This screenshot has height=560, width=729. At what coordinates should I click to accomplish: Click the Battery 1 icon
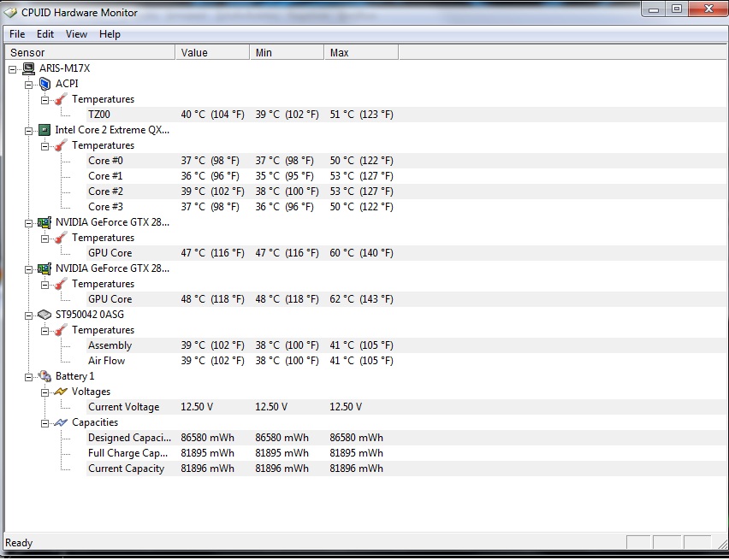point(44,376)
